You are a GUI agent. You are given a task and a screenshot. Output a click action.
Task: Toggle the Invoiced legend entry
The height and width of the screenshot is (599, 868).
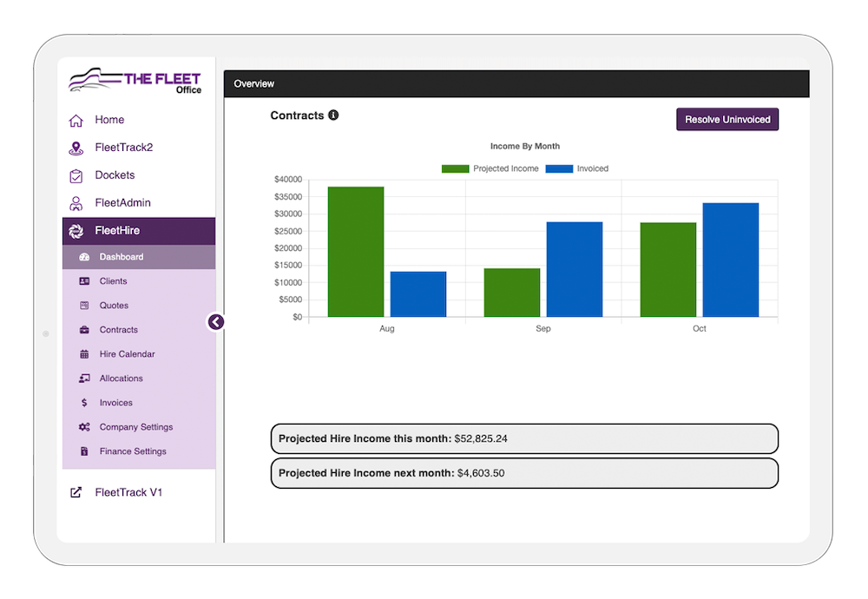[x=577, y=169]
